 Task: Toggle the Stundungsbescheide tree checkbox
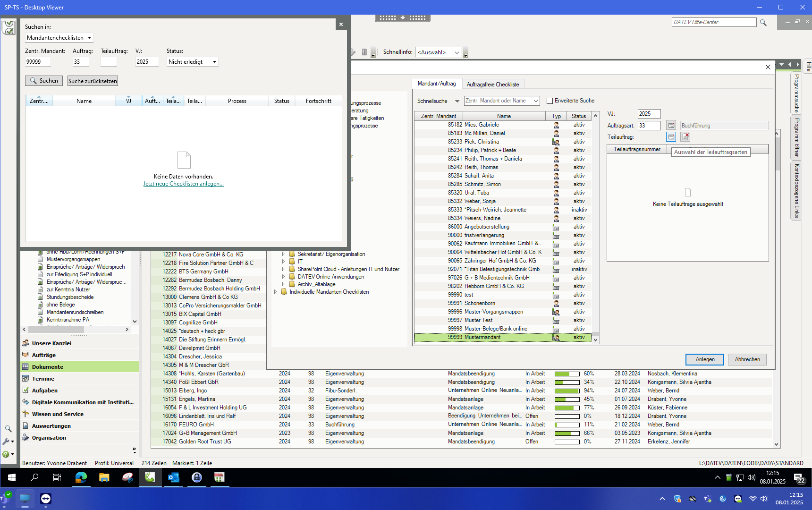coord(41,297)
